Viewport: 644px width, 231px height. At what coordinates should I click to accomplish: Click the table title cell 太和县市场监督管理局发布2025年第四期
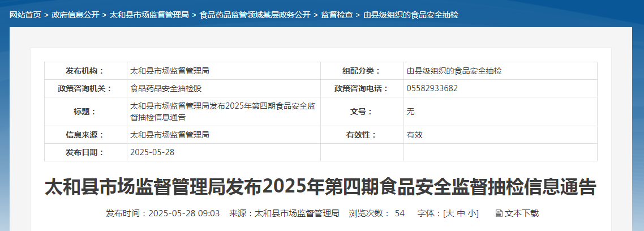(x=224, y=112)
